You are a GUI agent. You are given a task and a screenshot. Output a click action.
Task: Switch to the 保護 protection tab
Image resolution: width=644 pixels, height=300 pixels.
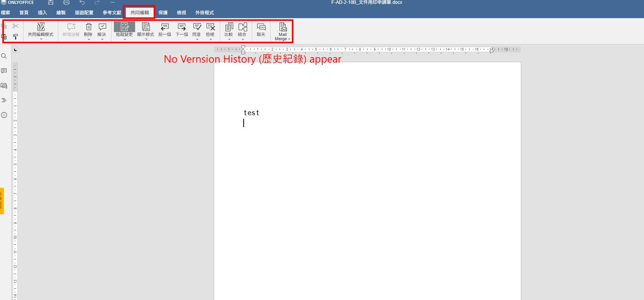pyautogui.click(x=163, y=13)
